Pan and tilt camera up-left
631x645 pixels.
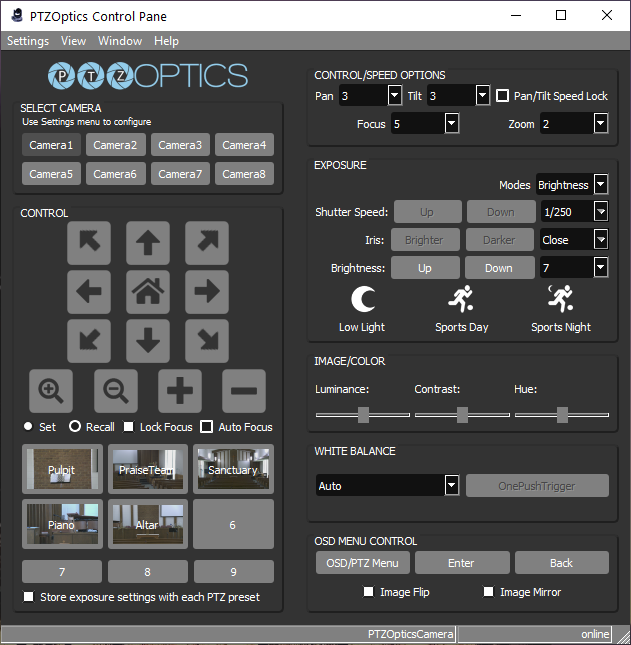[x=89, y=242]
